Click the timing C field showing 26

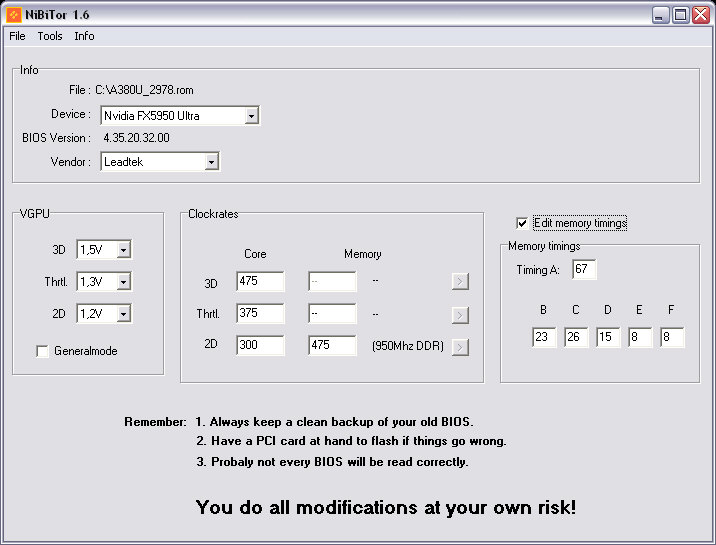click(576, 337)
